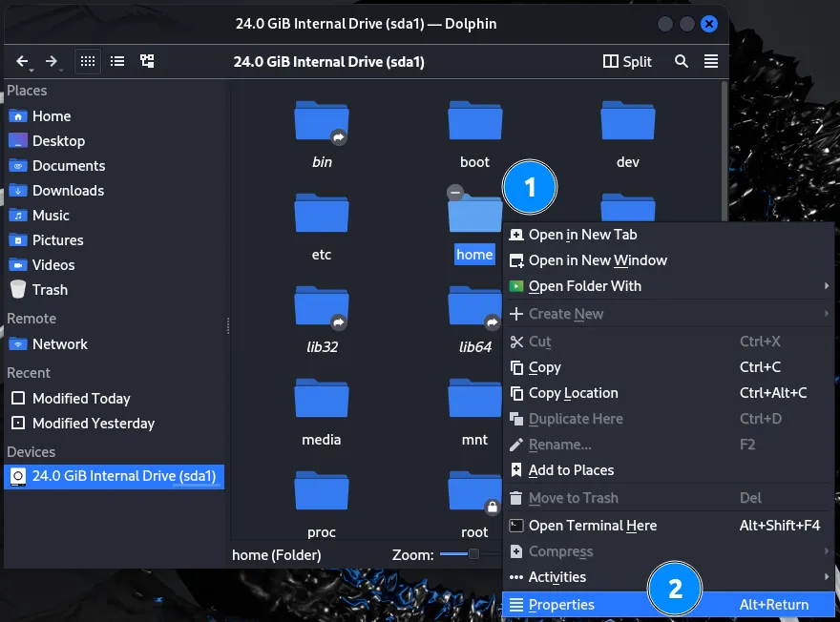840x622 pixels.
Task: Choose Open in New Tab from menu
Action: pos(584,235)
